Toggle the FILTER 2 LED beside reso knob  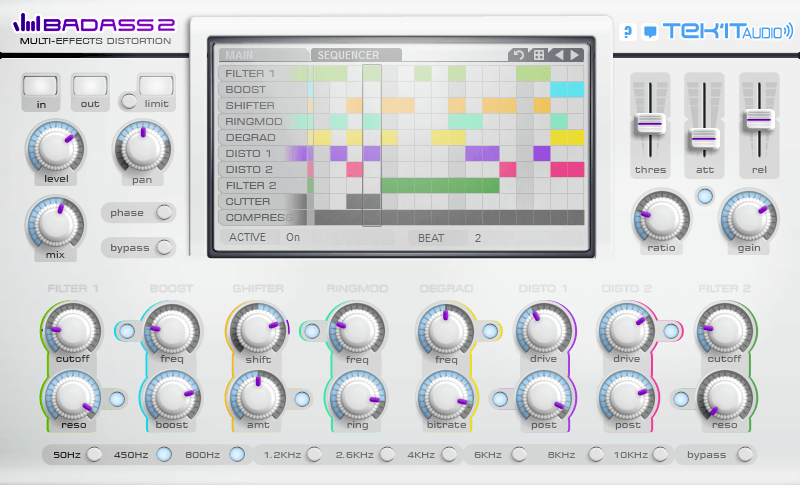pos(681,399)
